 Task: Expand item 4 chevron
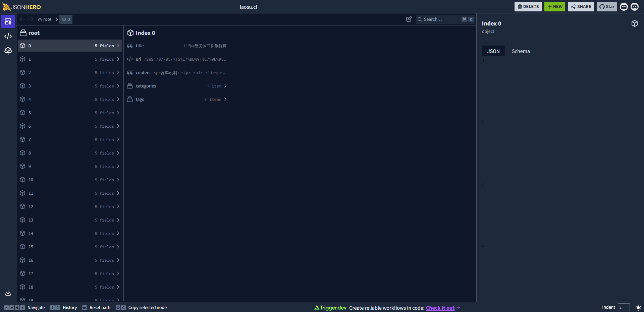(x=118, y=99)
